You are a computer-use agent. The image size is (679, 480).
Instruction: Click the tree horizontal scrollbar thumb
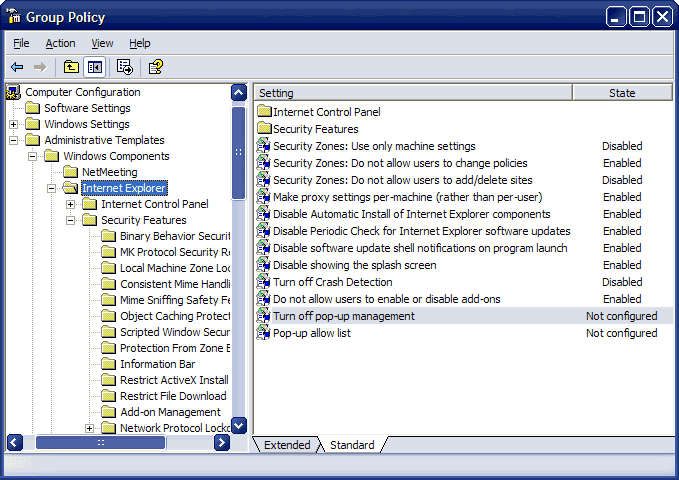[x=100, y=442]
